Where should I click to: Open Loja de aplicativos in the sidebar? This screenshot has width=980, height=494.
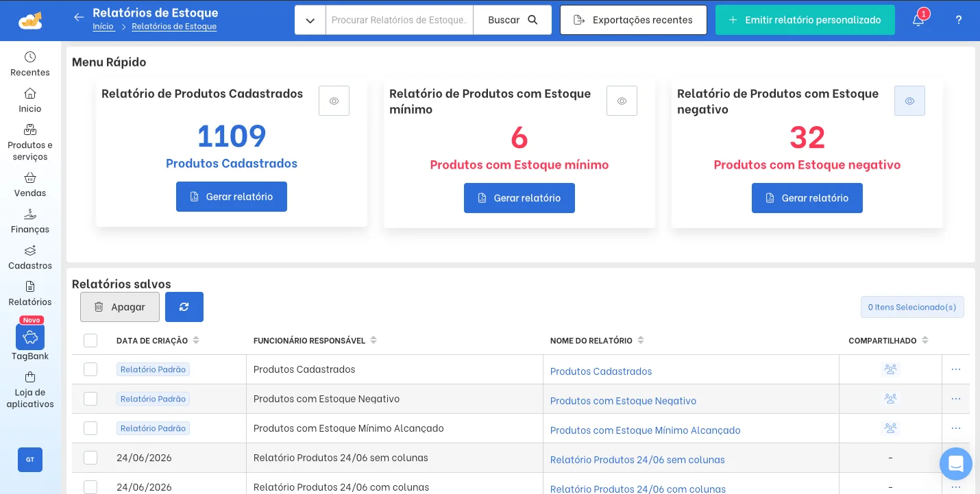pos(30,390)
